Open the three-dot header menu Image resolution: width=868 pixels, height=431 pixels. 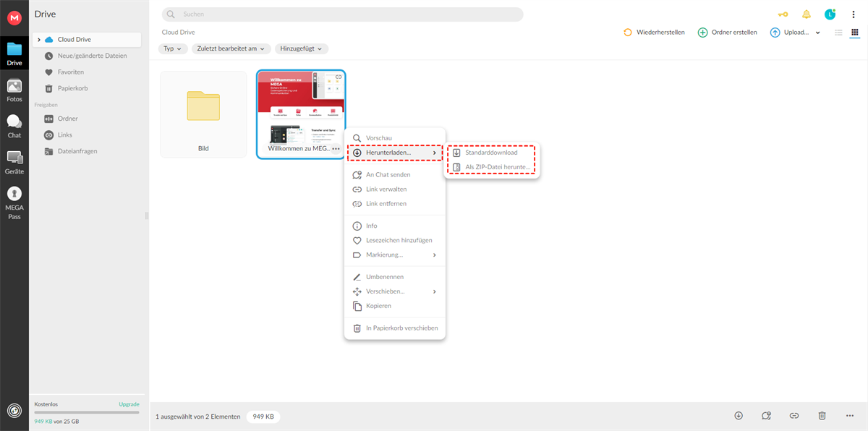point(854,14)
